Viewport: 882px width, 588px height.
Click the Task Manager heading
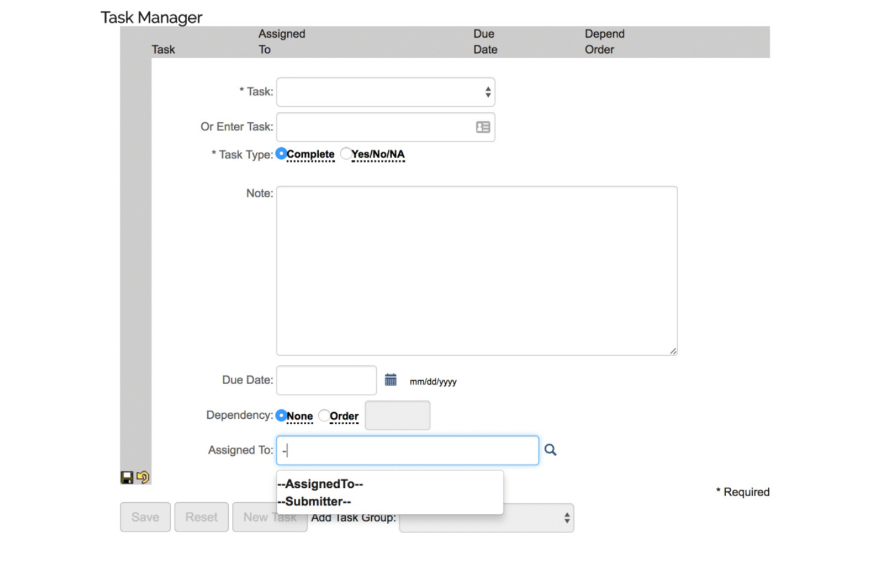pyautogui.click(x=151, y=18)
